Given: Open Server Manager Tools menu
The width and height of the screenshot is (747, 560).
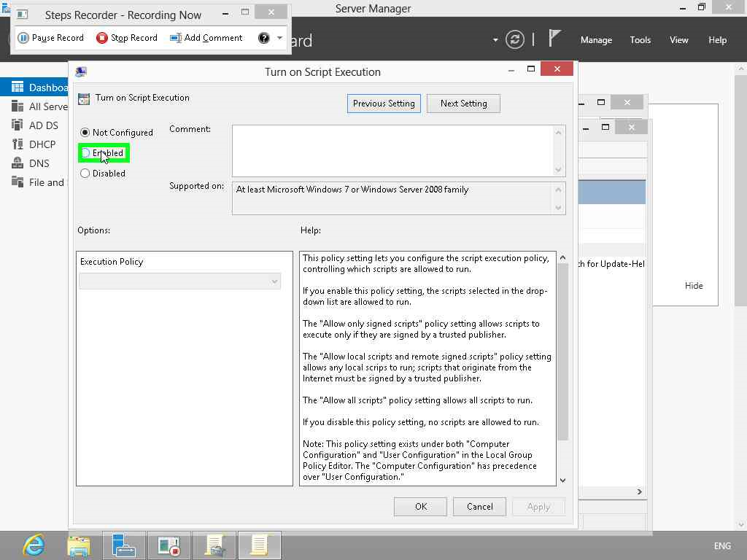Looking at the screenshot, I should (640, 40).
